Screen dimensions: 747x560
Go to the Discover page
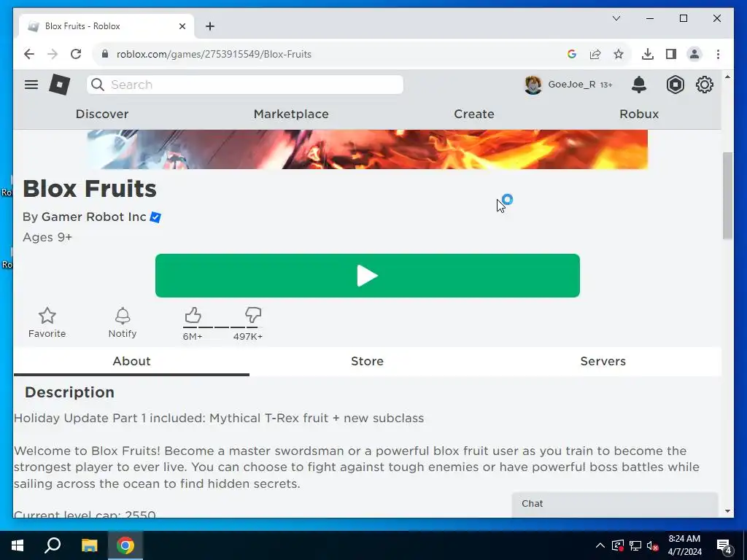[x=102, y=114]
